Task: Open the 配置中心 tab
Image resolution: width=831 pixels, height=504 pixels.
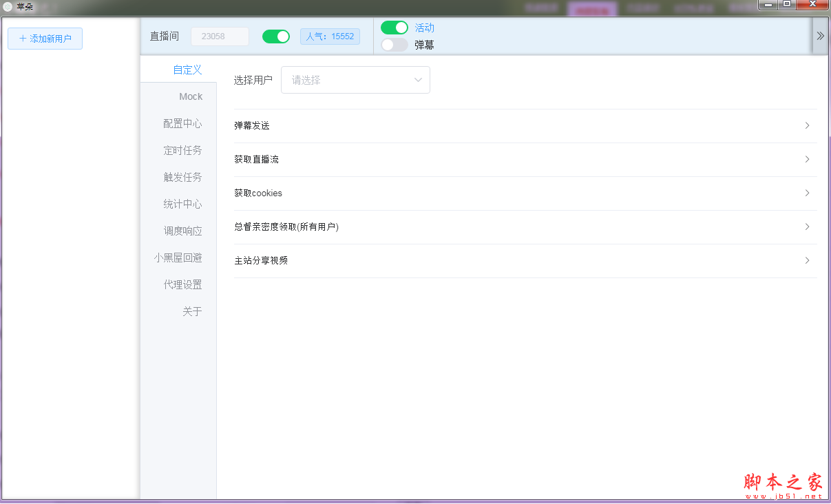Action: [x=182, y=124]
